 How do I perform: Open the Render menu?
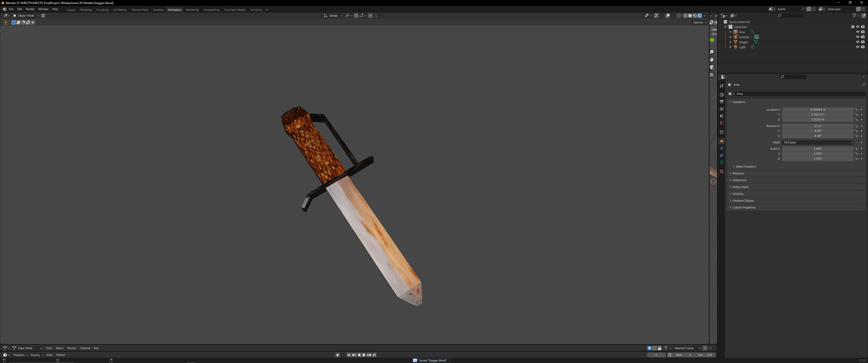coord(30,9)
